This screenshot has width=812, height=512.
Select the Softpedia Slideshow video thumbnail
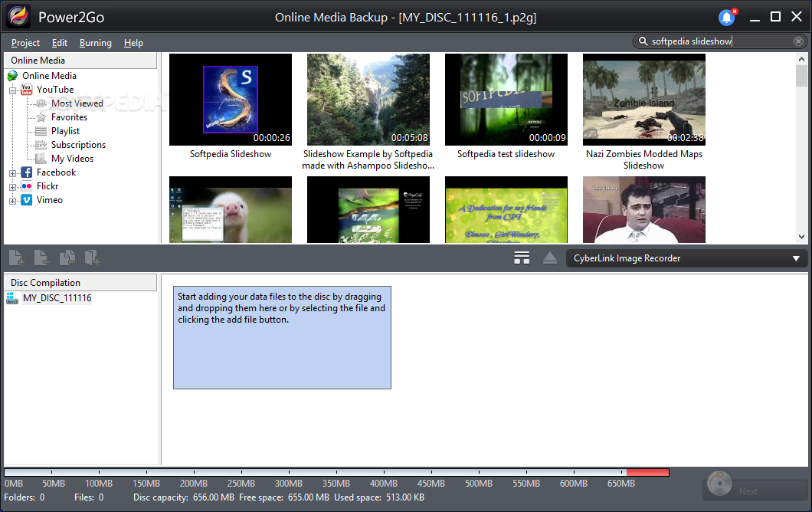click(231, 100)
